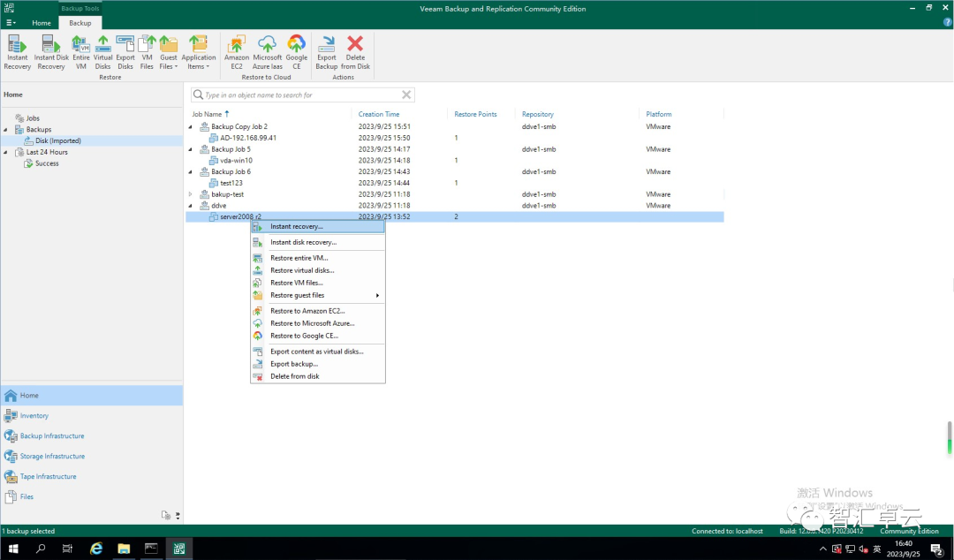Sort by Repository column header
The width and height of the screenshot is (954, 560).
538,114
